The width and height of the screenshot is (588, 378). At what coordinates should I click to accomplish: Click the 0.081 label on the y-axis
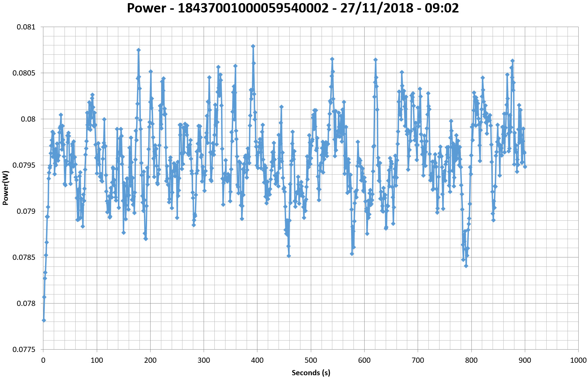26,27
